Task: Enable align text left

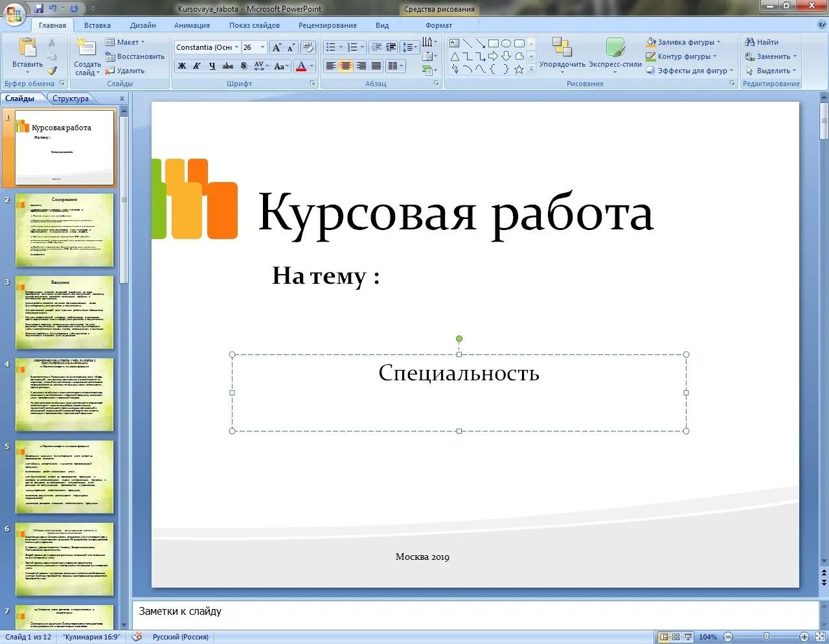Action: (330, 66)
